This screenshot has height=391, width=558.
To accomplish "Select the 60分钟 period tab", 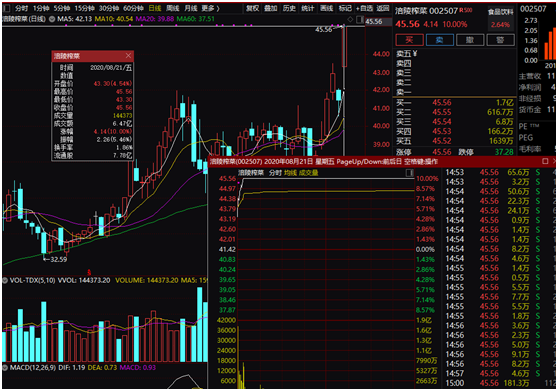I will click(133, 8).
